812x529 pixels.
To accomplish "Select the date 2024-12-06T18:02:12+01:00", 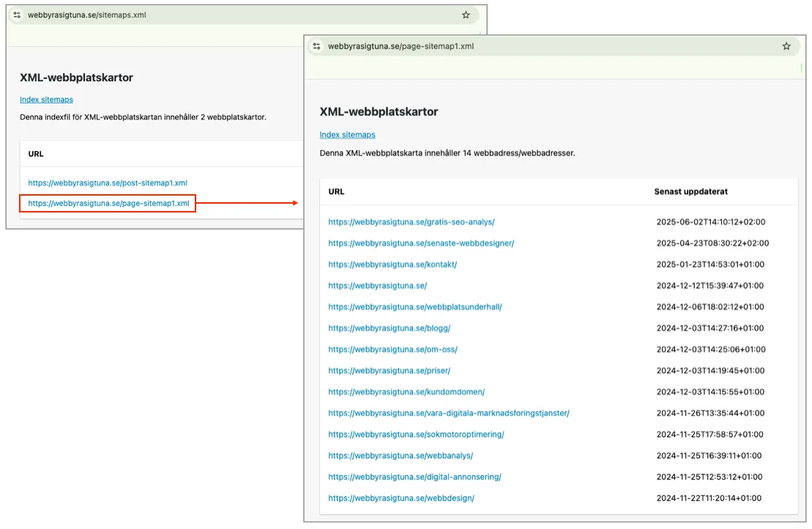I will [710, 307].
